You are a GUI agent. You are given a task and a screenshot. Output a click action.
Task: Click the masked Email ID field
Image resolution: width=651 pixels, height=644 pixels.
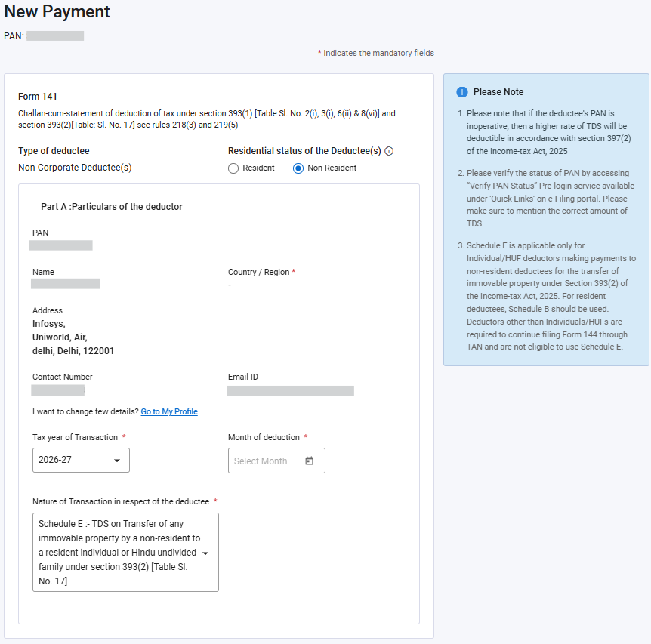(291, 391)
